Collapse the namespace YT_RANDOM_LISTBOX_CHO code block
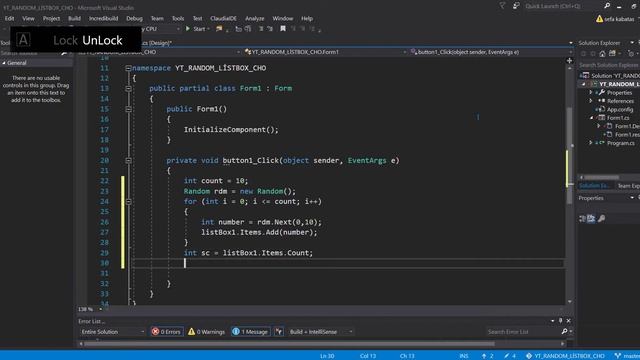This screenshot has height=360, width=640. point(128,68)
